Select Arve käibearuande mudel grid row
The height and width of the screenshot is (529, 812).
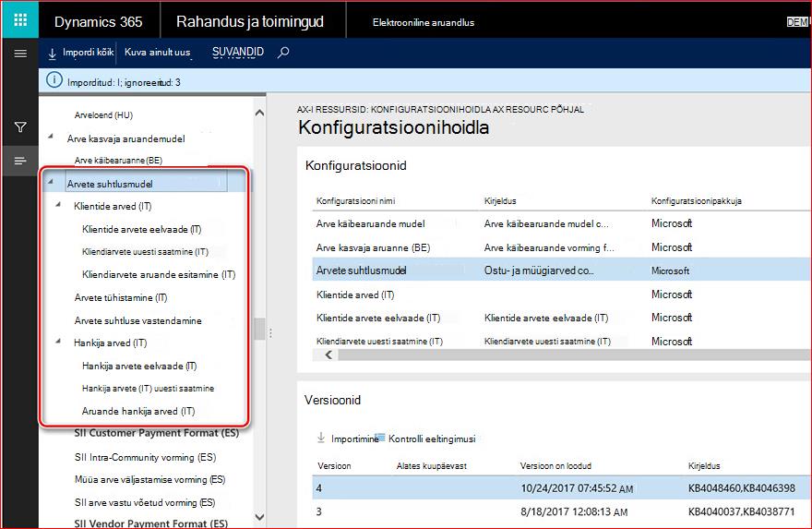tap(561, 223)
